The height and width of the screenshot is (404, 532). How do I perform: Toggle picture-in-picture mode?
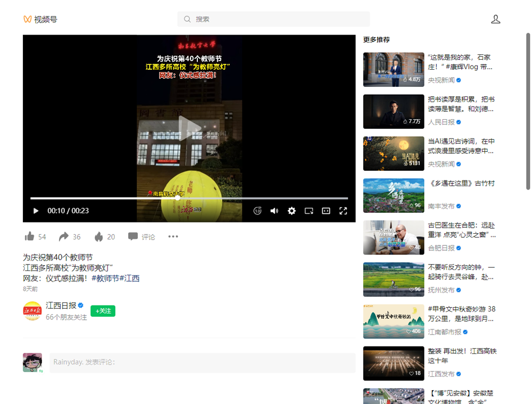[309, 211]
